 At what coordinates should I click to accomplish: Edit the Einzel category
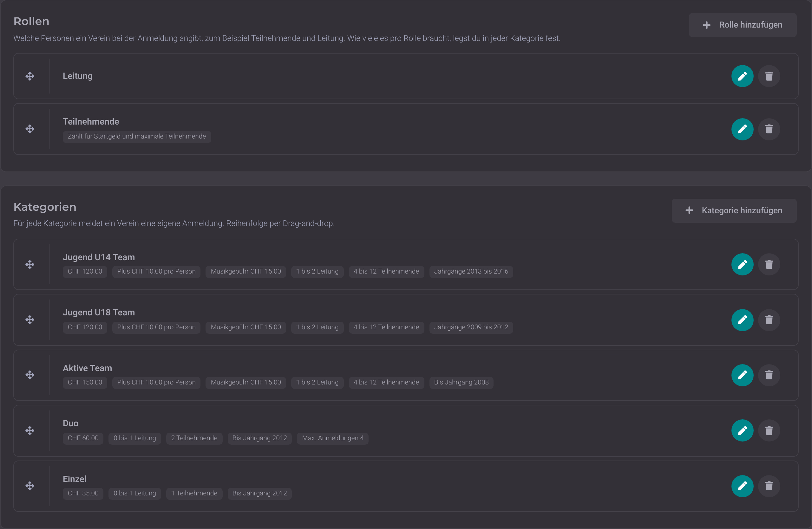click(x=742, y=486)
